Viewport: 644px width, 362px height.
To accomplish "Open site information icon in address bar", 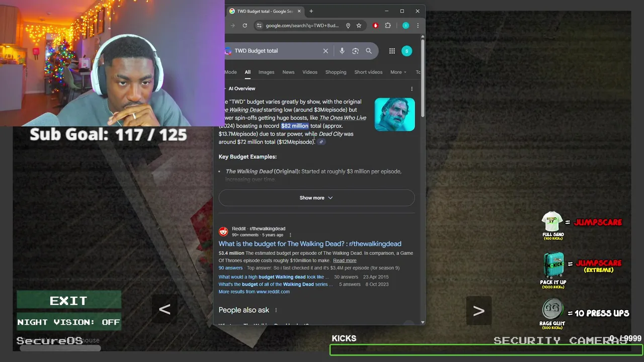I will (259, 26).
